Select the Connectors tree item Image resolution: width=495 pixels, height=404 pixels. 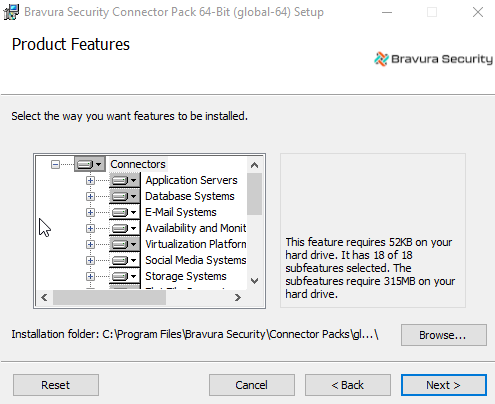(138, 164)
